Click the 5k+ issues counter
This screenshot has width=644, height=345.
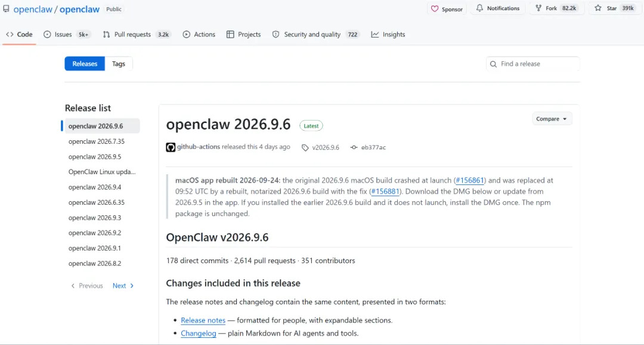click(x=83, y=35)
